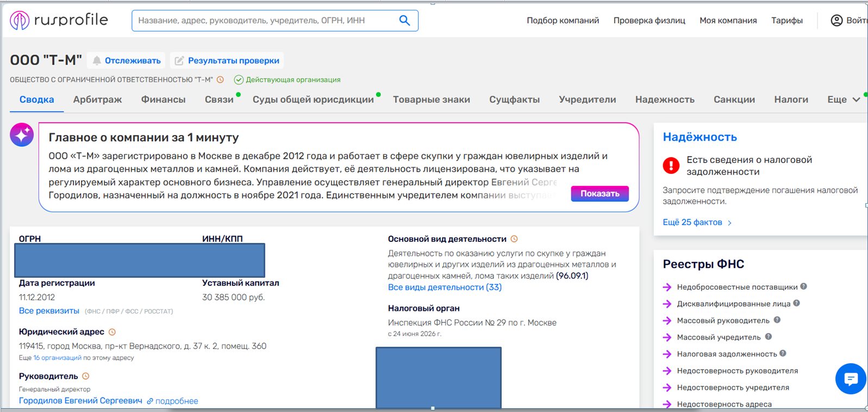The width and height of the screenshot is (868, 412).
Task: Open Городилов Евгений Сергеевич profile link
Action: [80, 401]
